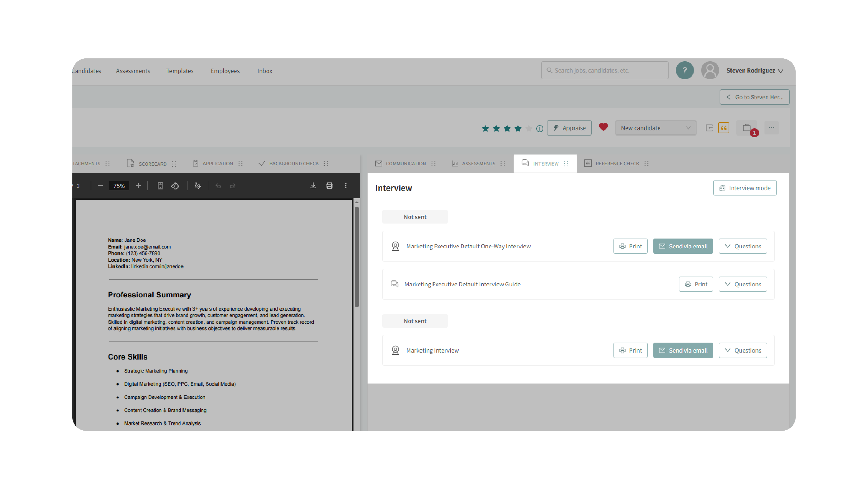Zoom out of the PDF viewer

pyautogui.click(x=100, y=186)
